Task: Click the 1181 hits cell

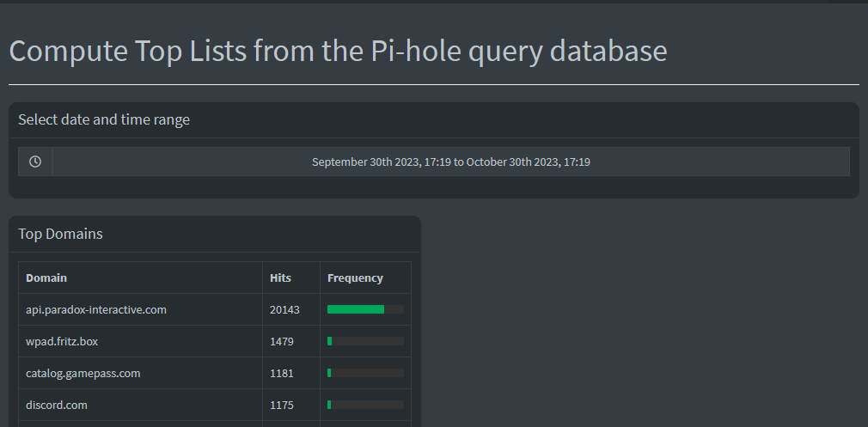Action: click(x=282, y=374)
